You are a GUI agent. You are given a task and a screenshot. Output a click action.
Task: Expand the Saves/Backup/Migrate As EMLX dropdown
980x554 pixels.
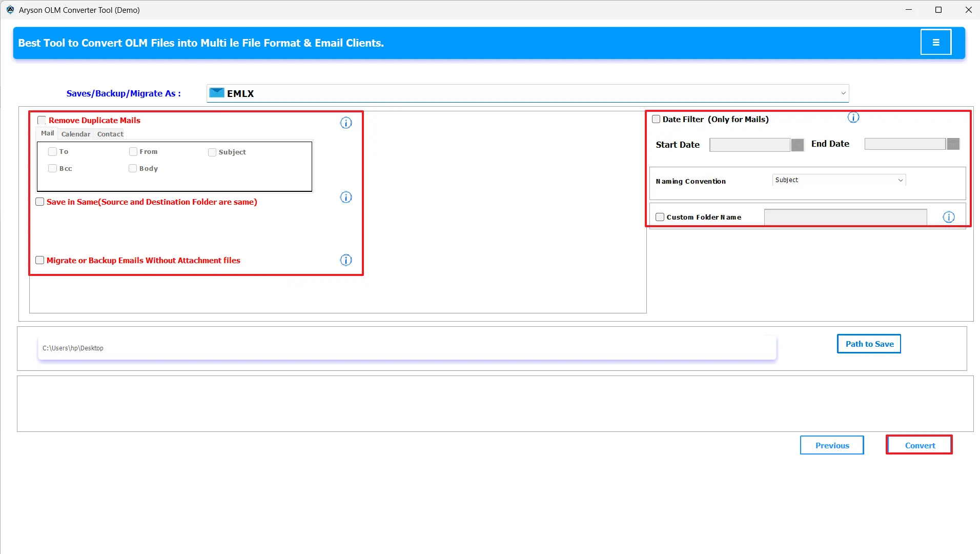click(x=528, y=93)
